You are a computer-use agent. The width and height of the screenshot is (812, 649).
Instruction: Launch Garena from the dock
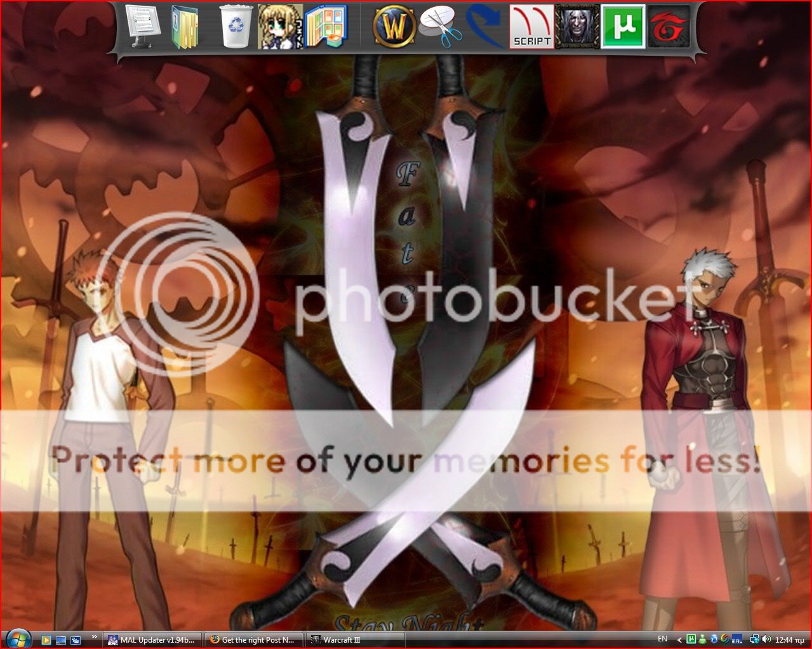(x=669, y=27)
